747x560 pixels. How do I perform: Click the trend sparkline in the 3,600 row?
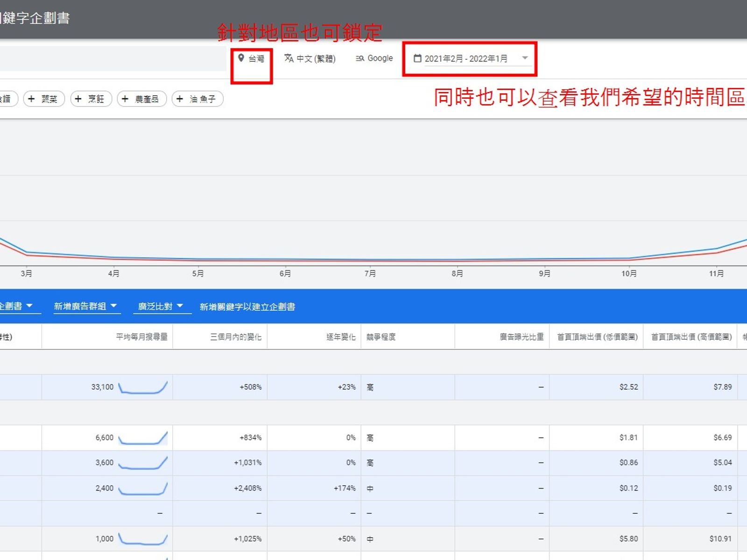tap(143, 463)
